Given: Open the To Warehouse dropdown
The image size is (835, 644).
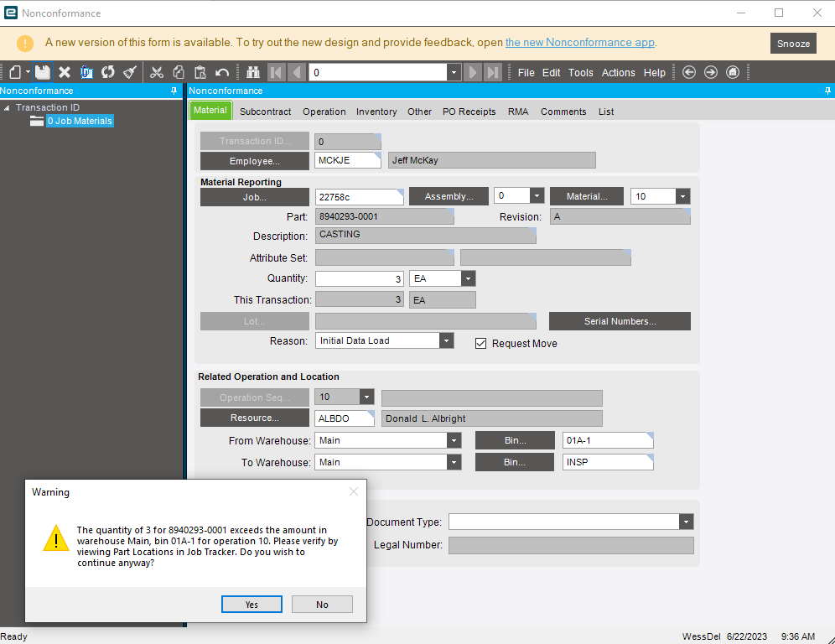Looking at the screenshot, I should (454, 462).
